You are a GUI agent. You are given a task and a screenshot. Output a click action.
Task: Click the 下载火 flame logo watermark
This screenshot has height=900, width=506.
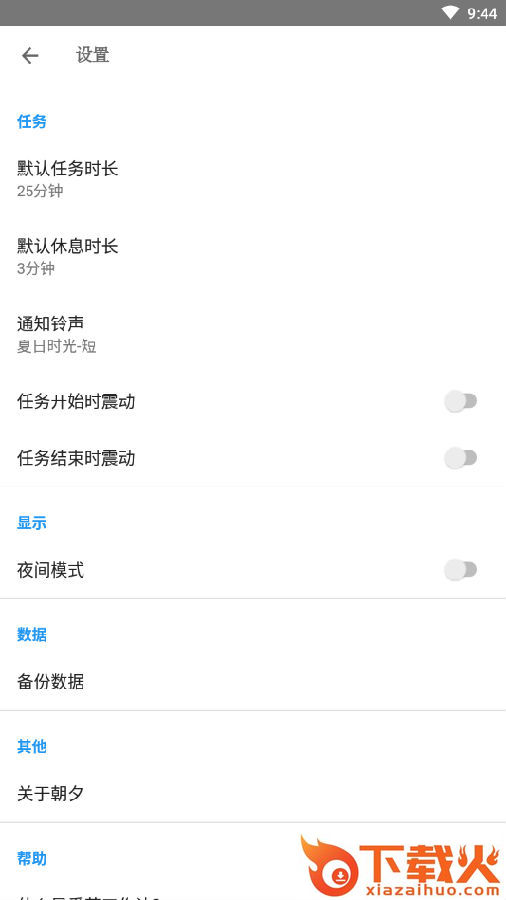(x=401, y=867)
